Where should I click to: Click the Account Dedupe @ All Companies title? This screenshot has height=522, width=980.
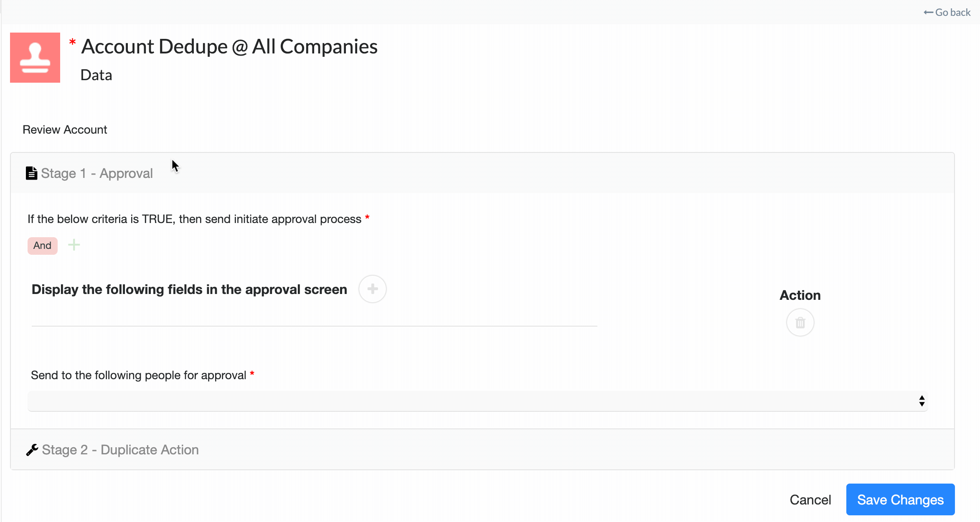tap(229, 46)
